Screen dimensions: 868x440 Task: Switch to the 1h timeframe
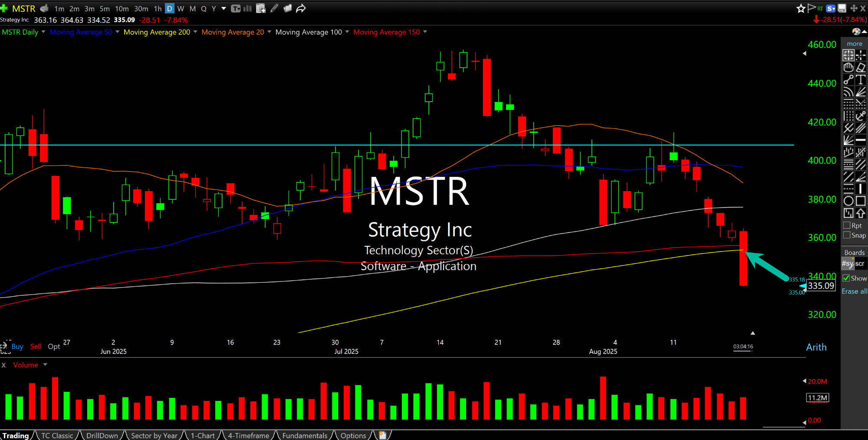click(158, 9)
